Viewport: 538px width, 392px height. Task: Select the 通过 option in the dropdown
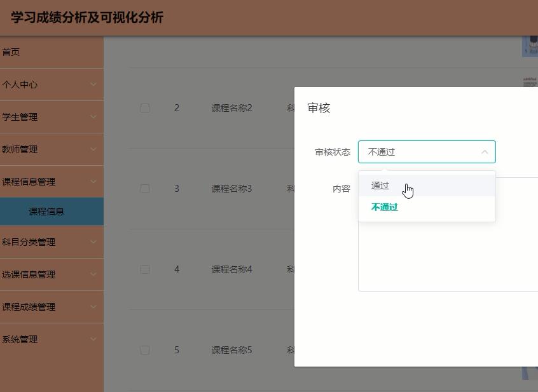380,186
